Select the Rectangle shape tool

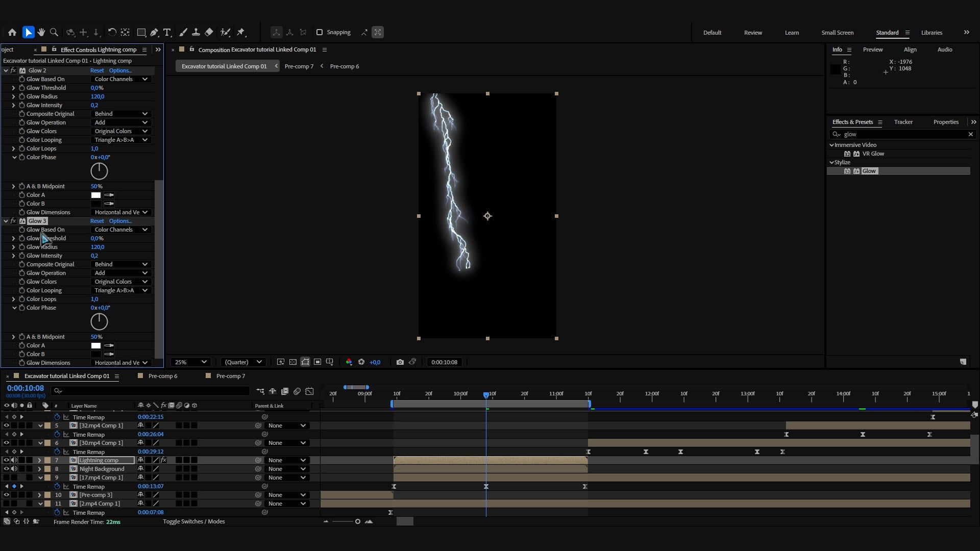[x=141, y=32]
